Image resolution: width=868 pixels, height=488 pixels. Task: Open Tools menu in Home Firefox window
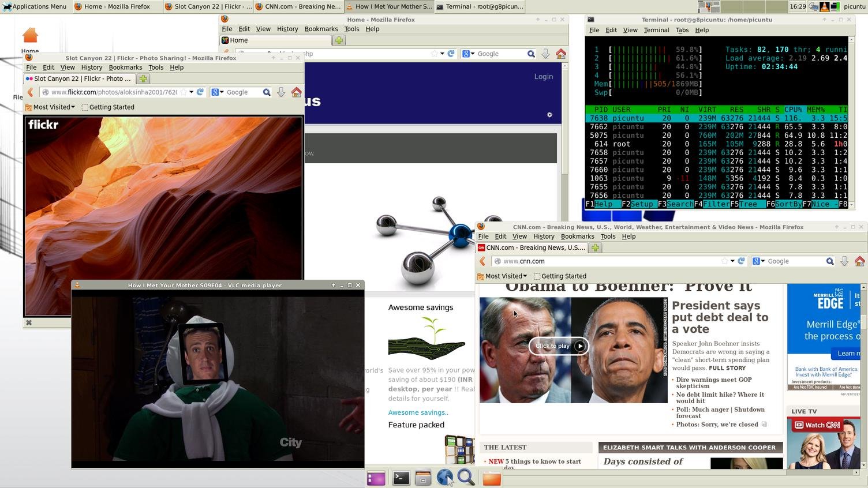pos(351,29)
